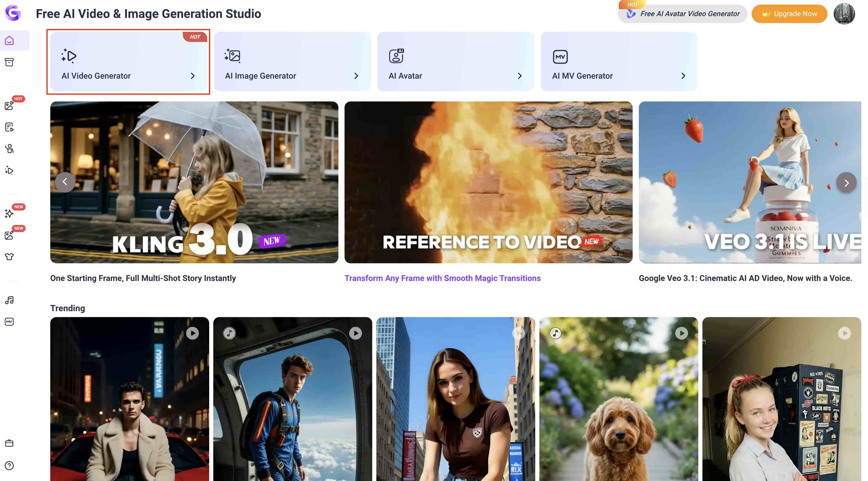Viewport: 868px width, 481px height.
Task: Open the music notes sidebar icon
Action: [x=9, y=300]
